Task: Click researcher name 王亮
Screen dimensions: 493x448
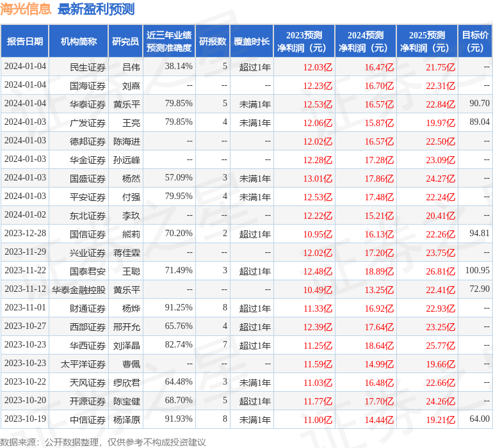Action: 131,123
